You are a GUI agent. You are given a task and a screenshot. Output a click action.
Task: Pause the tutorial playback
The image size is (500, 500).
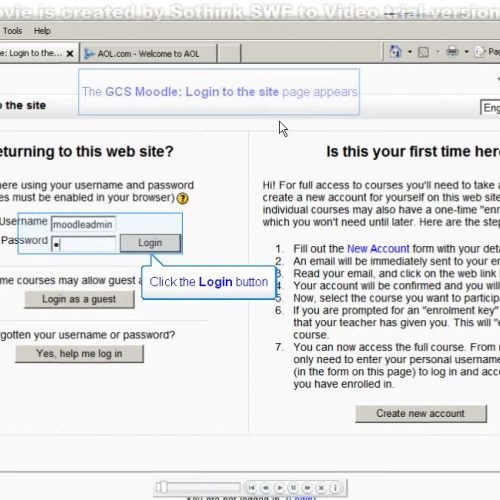[294, 488]
